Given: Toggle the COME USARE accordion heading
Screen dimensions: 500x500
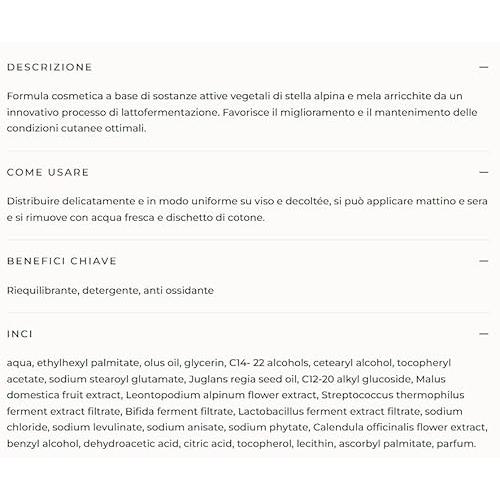Looking at the screenshot, I should point(48,172).
